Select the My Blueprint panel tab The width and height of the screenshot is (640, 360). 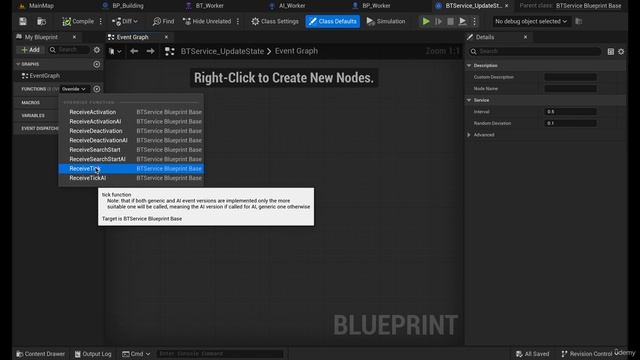click(x=41, y=37)
